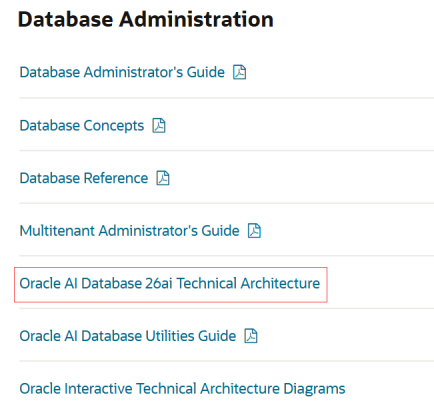Image resolution: width=434 pixels, height=408 pixels.
Task: Open the Database Administrator's Guide link
Action: coord(122,72)
